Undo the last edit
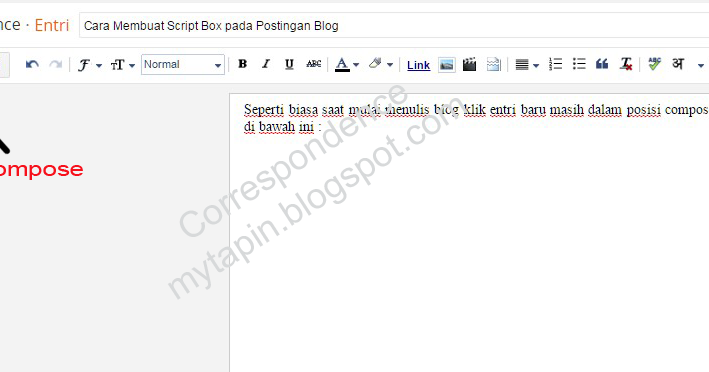 tap(32, 65)
